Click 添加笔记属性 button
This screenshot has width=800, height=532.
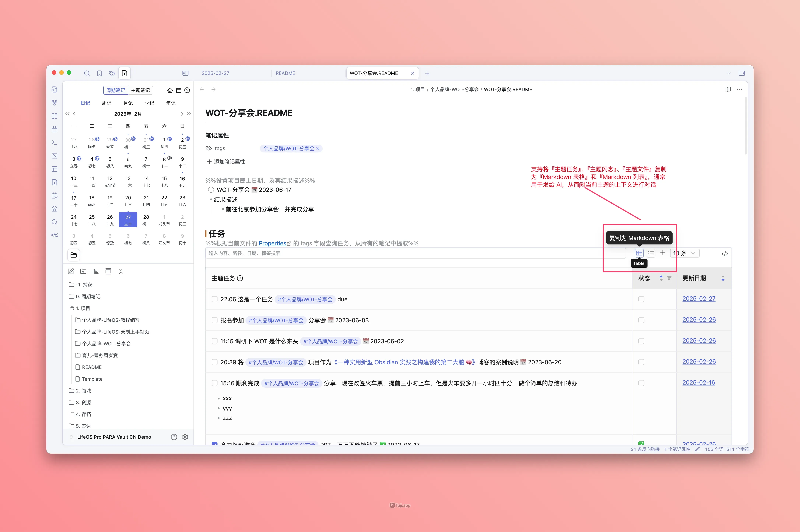226,162
